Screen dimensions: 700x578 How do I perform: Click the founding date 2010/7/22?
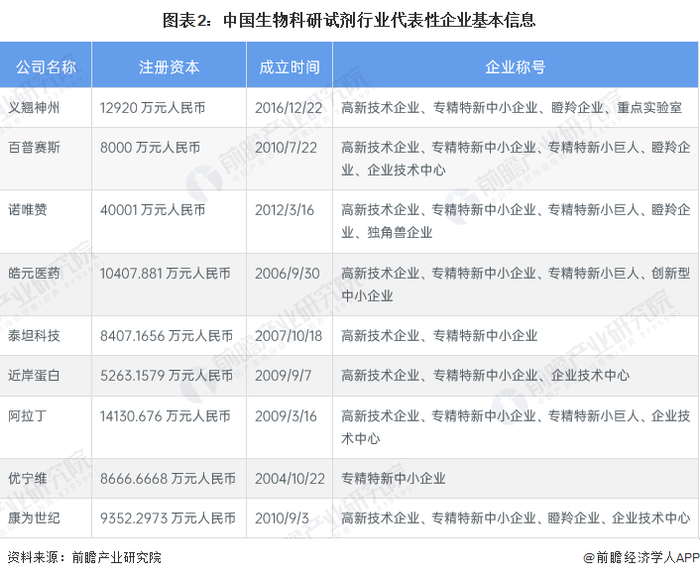[286, 147]
